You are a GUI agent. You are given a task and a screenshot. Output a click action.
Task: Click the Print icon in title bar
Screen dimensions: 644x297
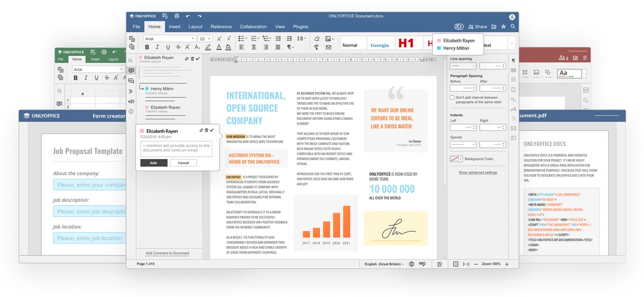pos(177,16)
